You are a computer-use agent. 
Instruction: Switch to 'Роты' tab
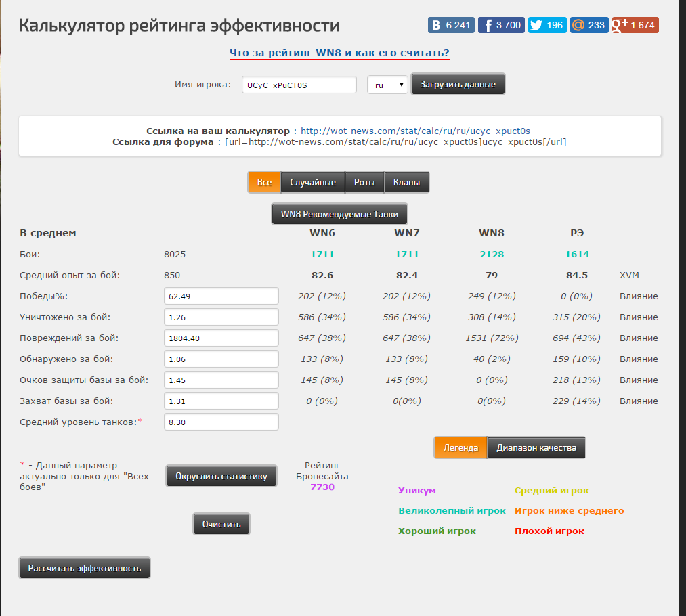click(364, 182)
